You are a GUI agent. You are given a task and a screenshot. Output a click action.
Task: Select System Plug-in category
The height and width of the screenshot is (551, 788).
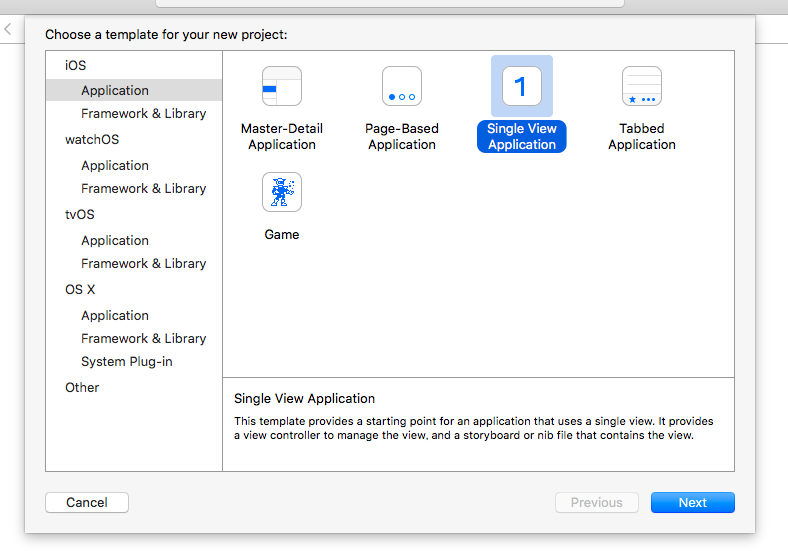(x=127, y=361)
